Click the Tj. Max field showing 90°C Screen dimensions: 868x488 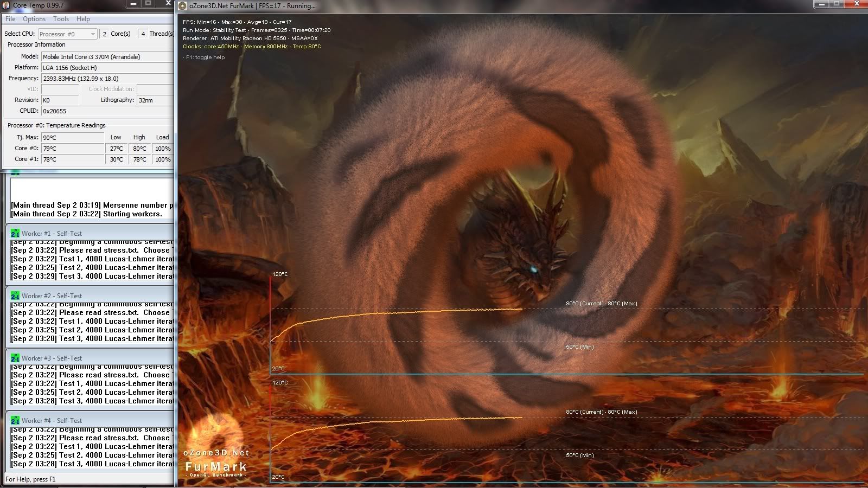coord(73,138)
